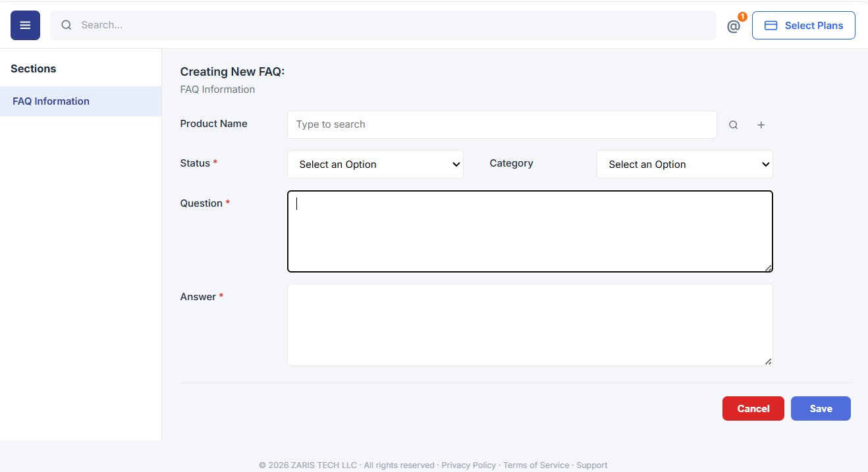Save the new FAQ
This screenshot has height=472, width=868.
tap(821, 408)
